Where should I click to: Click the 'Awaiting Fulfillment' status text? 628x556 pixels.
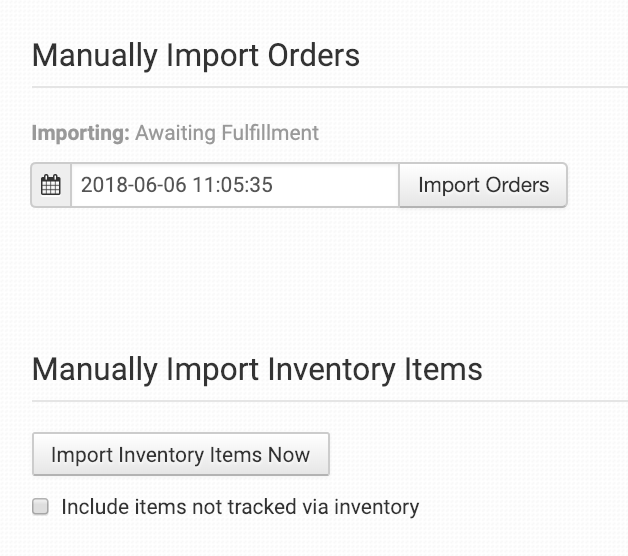[227, 132]
